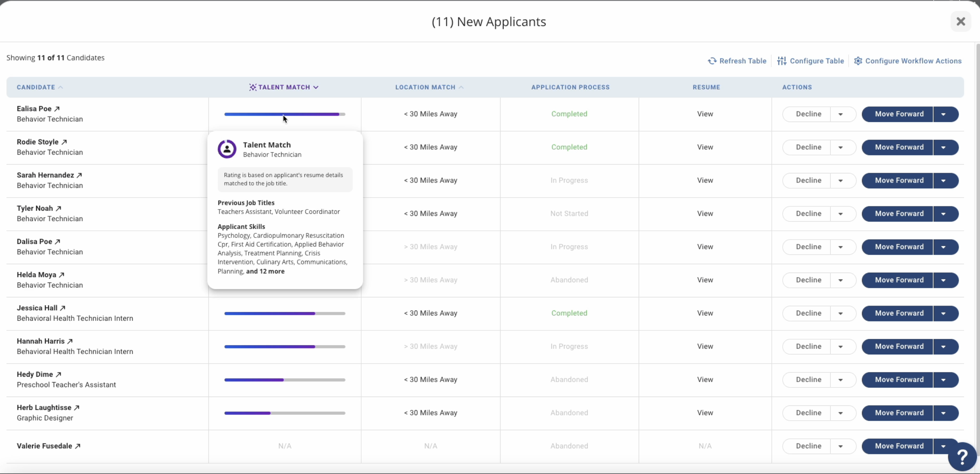This screenshot has width=980, height=474.
Task: Expand Decline options arrow for Valerie Fusedale
Action: 841,446
